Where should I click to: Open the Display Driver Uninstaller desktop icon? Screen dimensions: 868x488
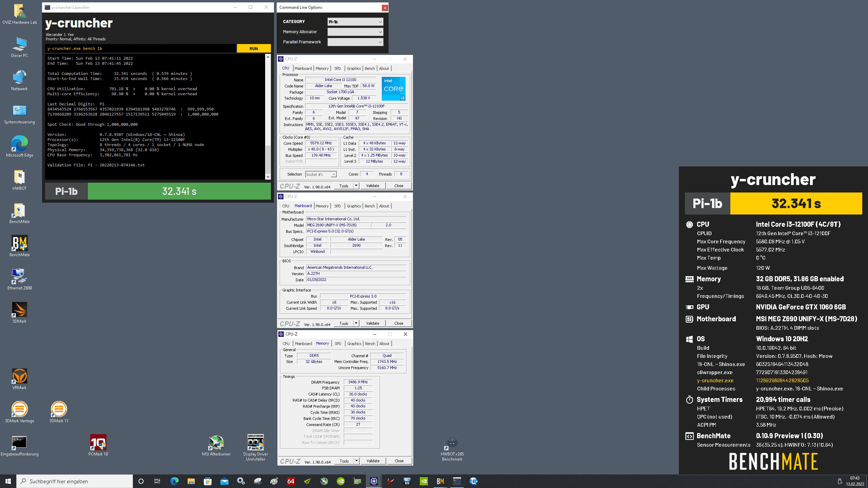click(x=255, y=448)
